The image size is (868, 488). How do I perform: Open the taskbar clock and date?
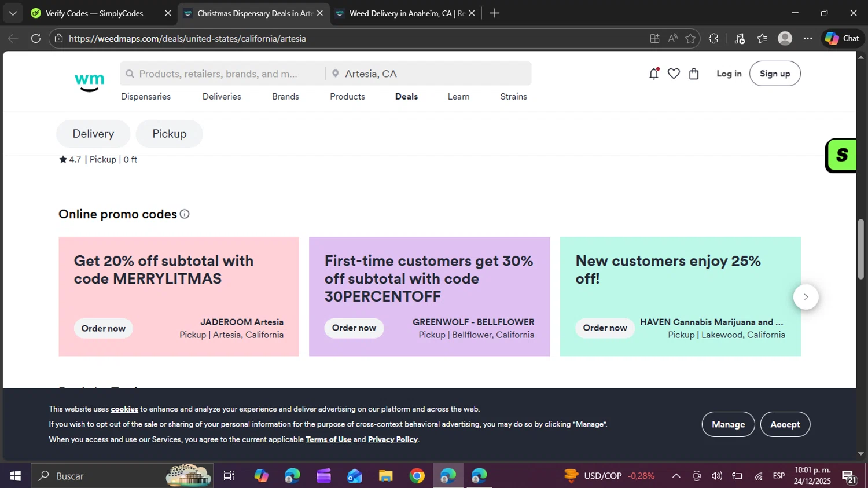[812, 476]
